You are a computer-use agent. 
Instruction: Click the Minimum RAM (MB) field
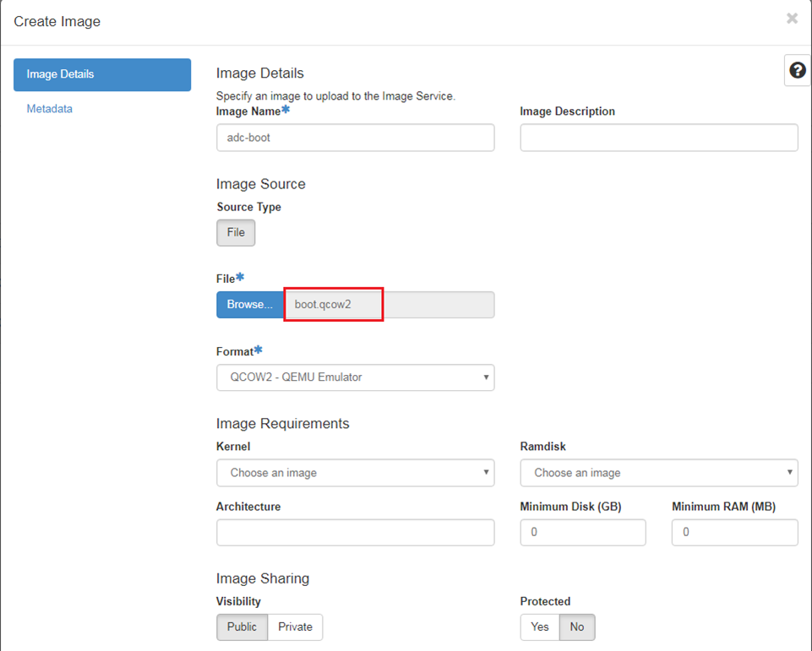734,533
